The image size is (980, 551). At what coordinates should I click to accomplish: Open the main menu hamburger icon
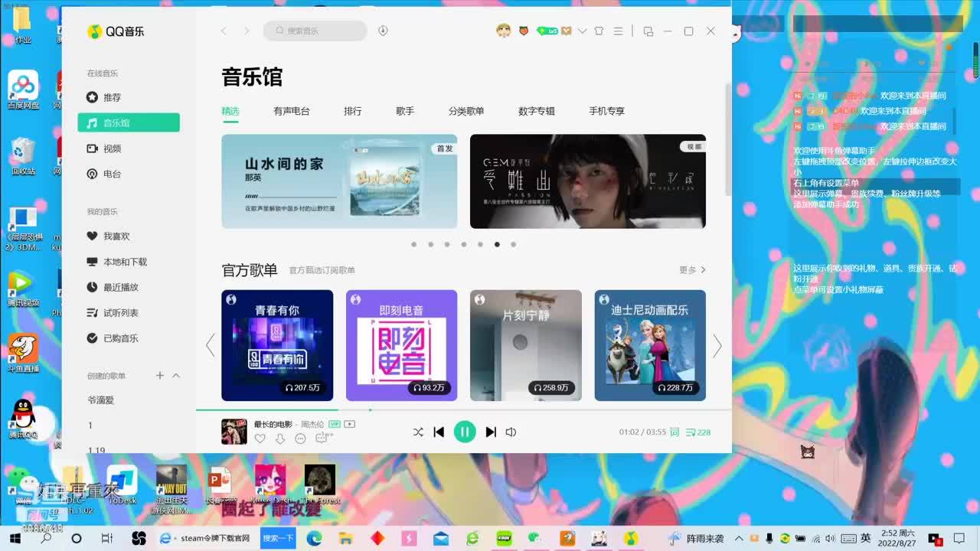[x=618, y=31]
